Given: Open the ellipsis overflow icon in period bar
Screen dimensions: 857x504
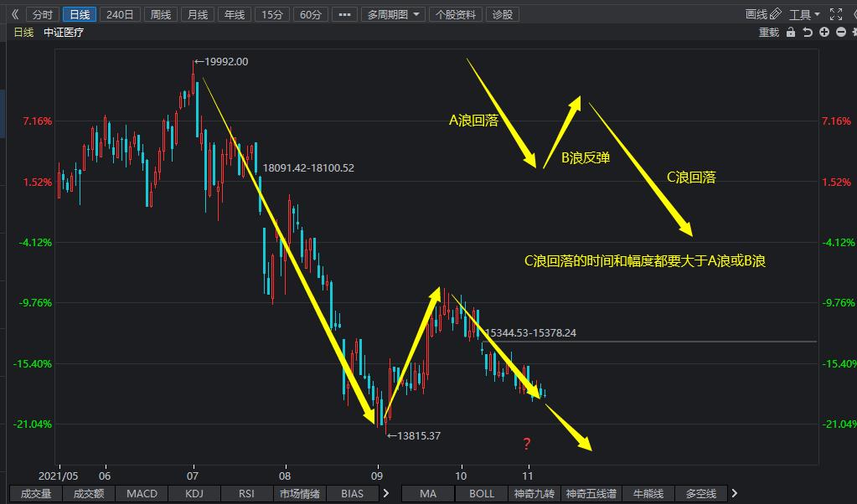Looking at the screenshot, I should (x=343, y=13).
